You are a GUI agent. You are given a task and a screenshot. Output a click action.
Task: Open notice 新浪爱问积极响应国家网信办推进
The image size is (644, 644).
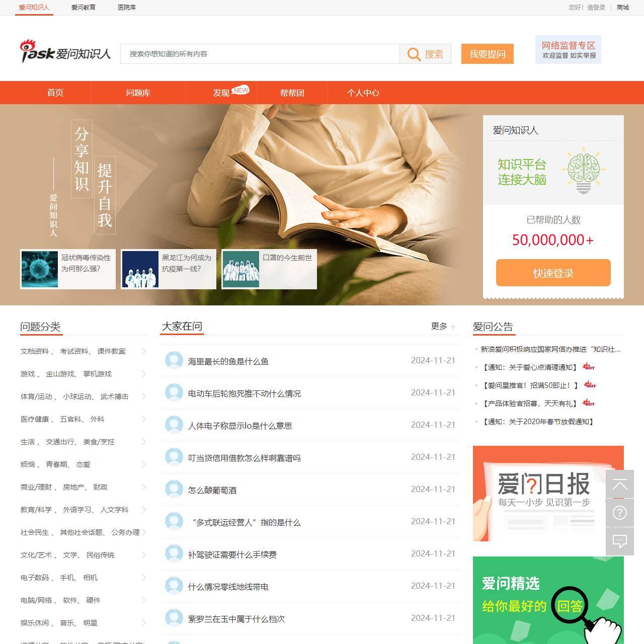tap(551, 349)
